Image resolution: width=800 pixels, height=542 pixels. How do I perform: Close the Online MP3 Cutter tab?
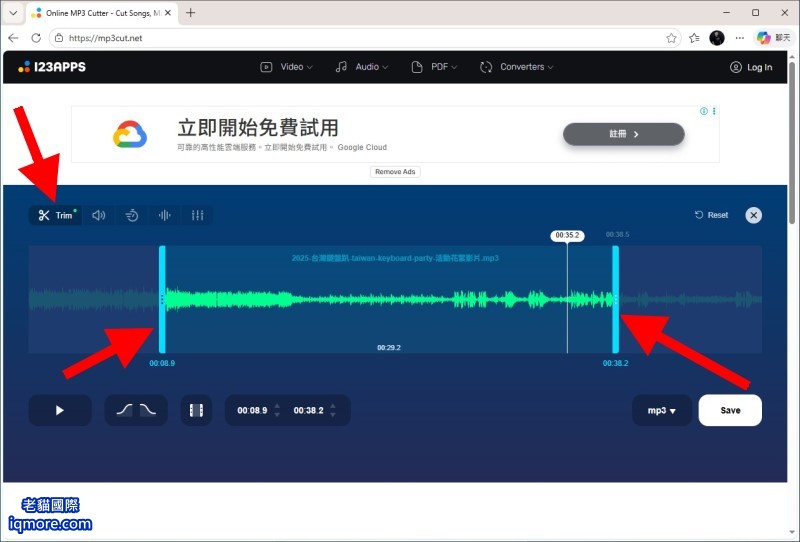(170, 13)
